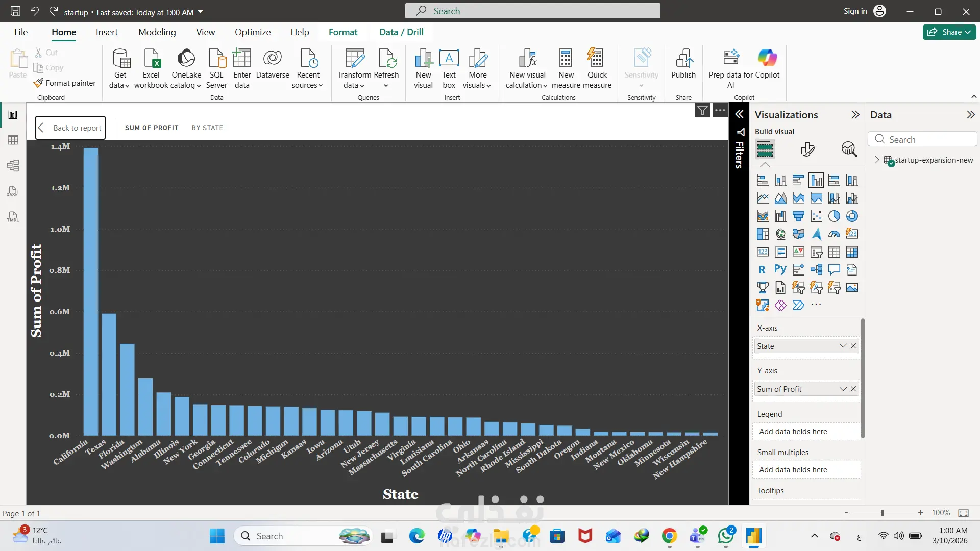Select the donut chart visualization icon

(x=852, y=216)
